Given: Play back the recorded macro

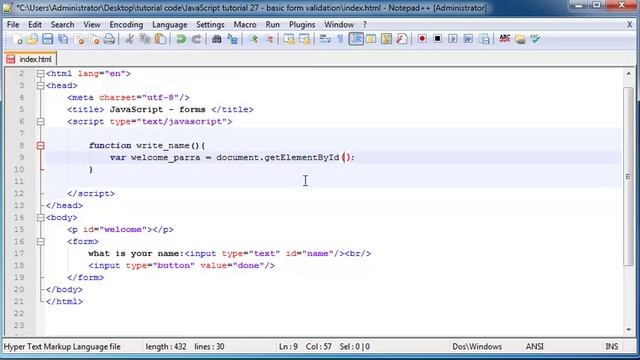Looking at the screenshot, I should [x=453, y=39].
